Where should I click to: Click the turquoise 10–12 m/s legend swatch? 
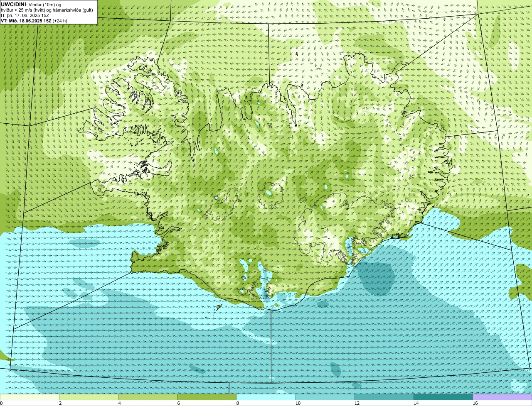325,397
